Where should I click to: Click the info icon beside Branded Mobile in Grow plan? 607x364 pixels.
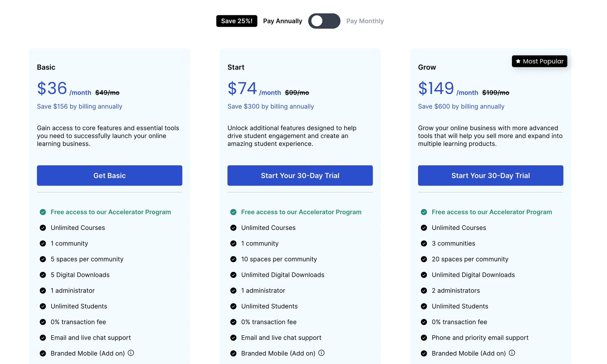512,353
